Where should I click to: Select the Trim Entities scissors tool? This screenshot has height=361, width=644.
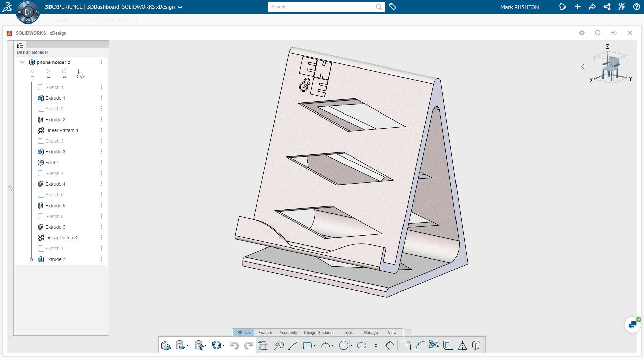point(434,345)
